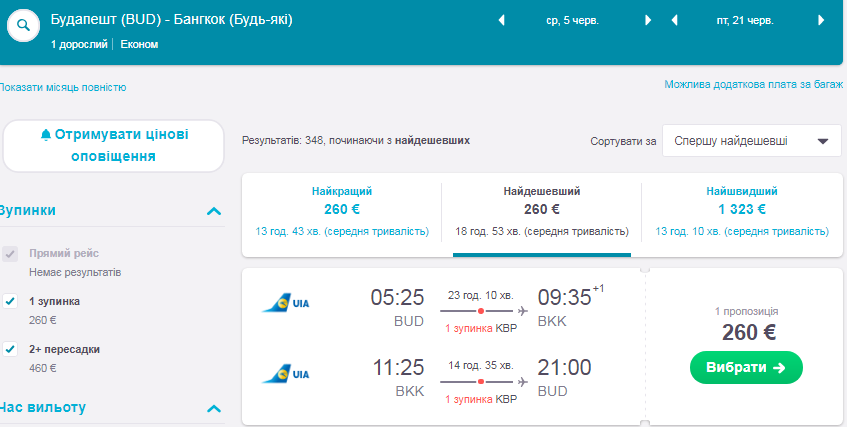Go to previous return date arrow
Viewport: 847px width, 427px height.
point(675,20)
